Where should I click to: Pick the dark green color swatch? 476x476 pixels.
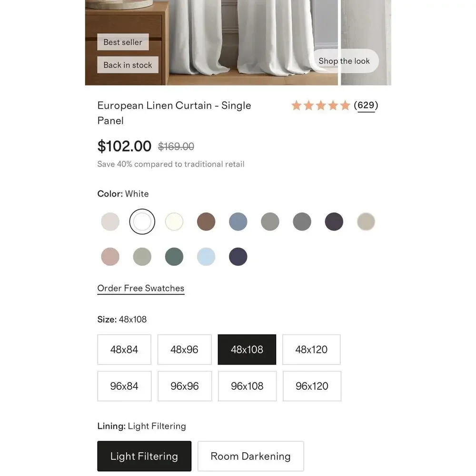tap(174, 257)
